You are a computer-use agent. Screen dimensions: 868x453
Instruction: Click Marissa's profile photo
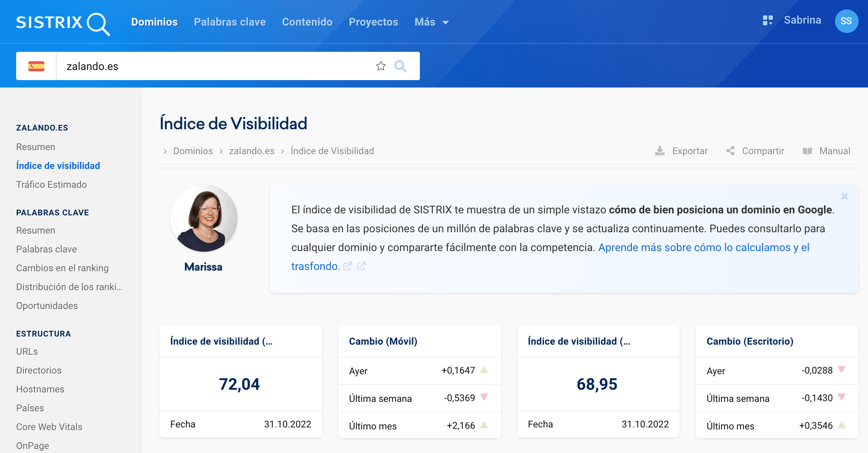pyautogui.click(x=204, y=218)
